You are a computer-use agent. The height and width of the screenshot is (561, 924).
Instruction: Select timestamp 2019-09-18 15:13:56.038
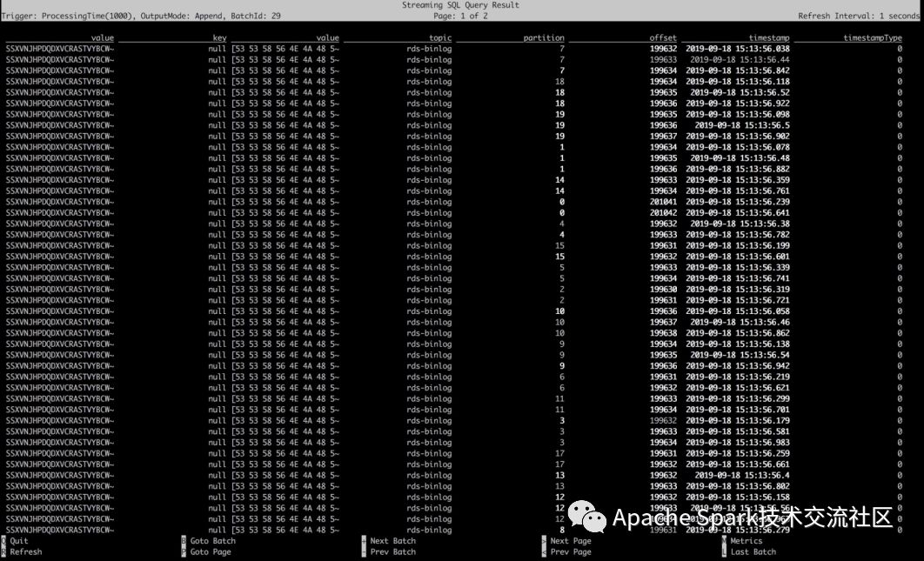[x=738, y=49]
